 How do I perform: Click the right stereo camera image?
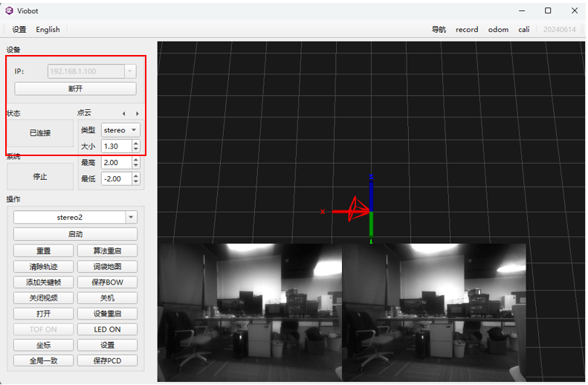434,313
